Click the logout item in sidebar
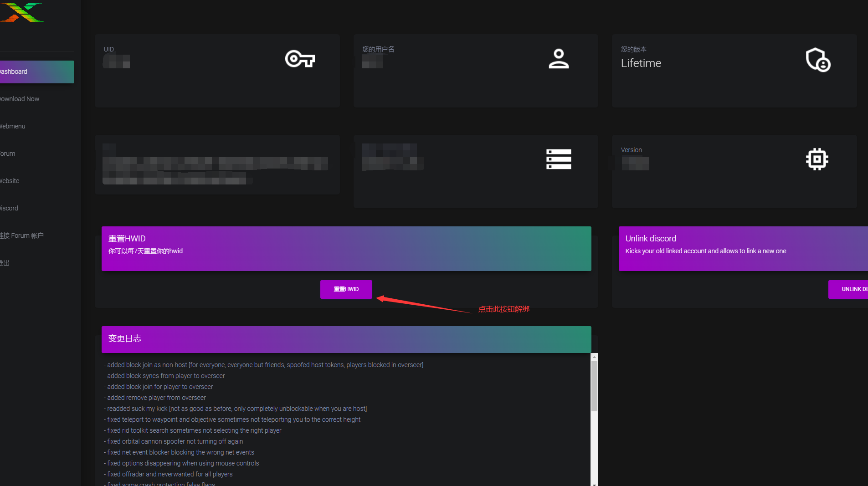Screen dimensions: 868x486 tap(5, 263)
